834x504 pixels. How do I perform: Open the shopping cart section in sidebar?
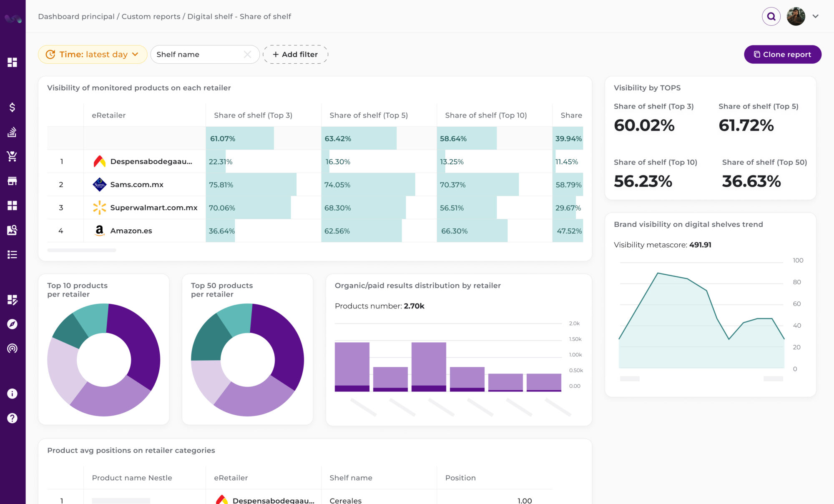12,156
